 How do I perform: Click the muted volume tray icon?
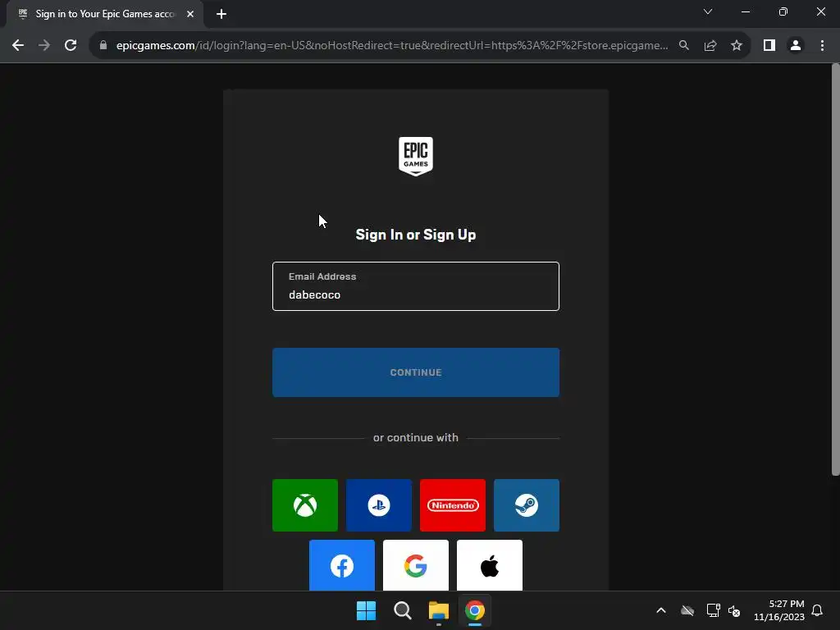[x=734, y=610]
